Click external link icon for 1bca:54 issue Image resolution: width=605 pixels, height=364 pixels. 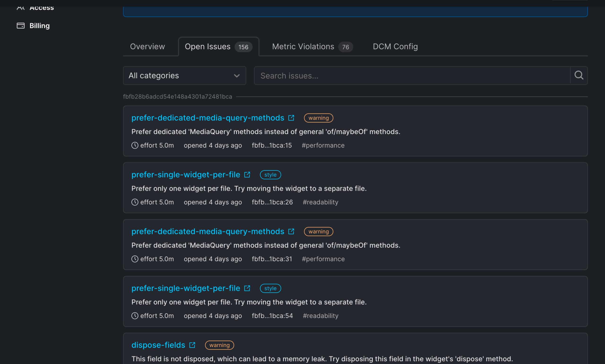coord(247,288)
